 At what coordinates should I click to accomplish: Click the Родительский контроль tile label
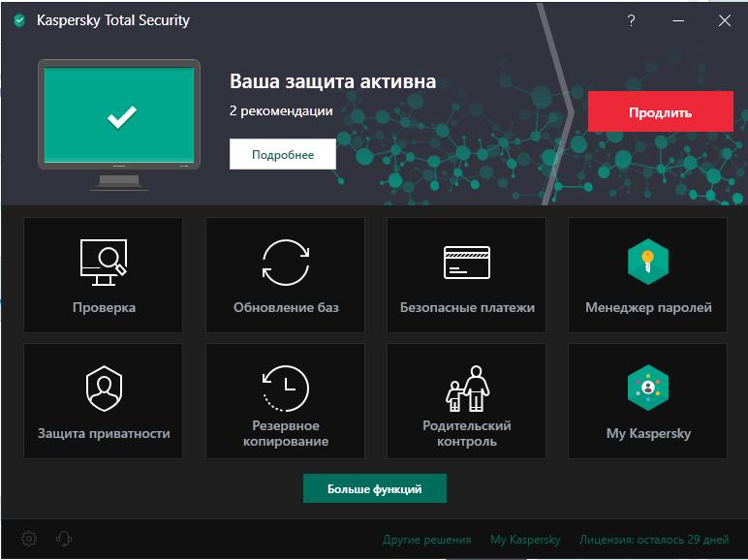[x=467, y=433]
